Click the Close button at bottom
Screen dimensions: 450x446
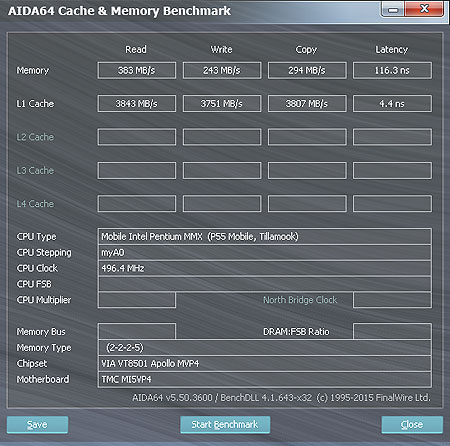click(412, 424)
